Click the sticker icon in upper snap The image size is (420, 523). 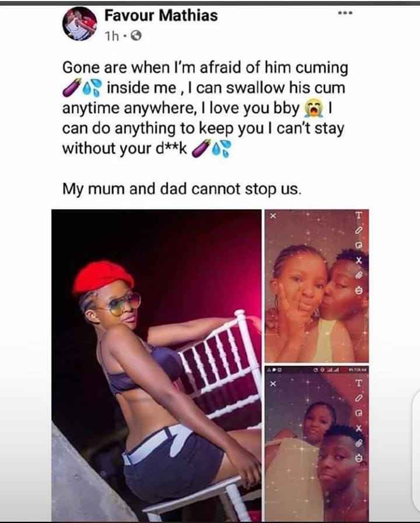359,245
